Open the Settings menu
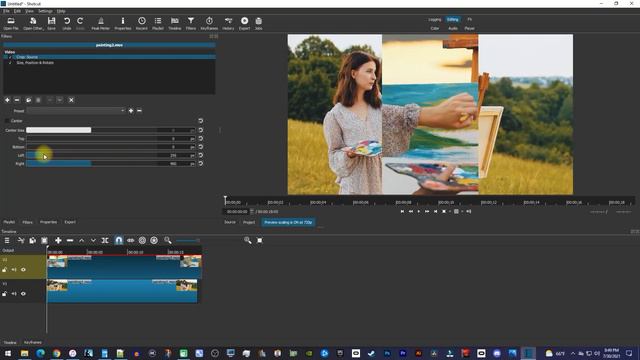The width and height of the screenshot is (640, 360). pyautogui.click(x=45, y=11)
